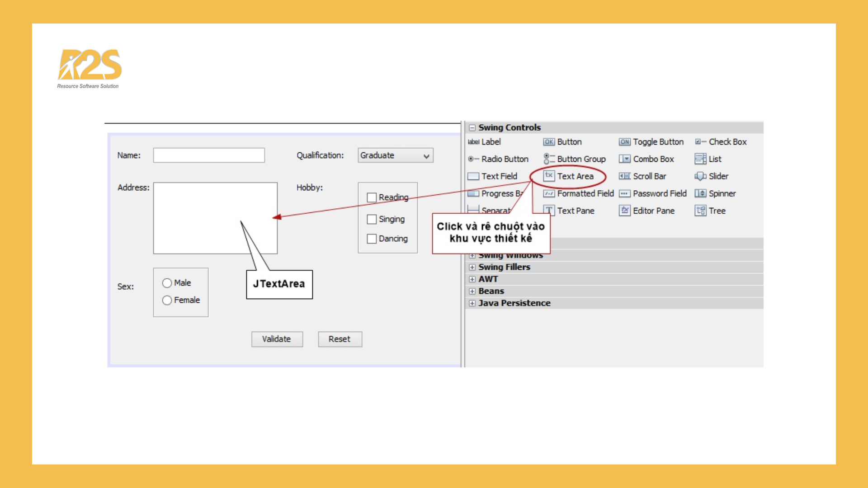Pick the Editor Pane icon
This screenshot has height=488, width=868.
tap(624, 211)
